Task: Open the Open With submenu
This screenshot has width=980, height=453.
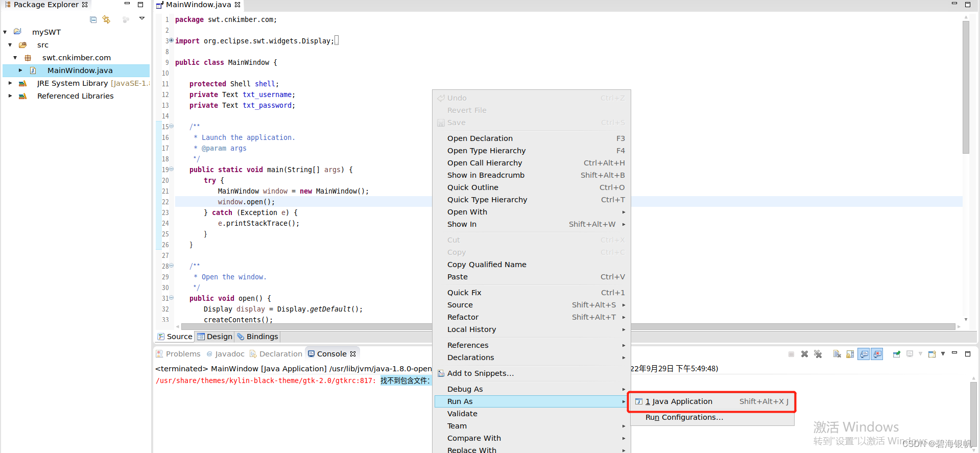Action: coord(532,212)
